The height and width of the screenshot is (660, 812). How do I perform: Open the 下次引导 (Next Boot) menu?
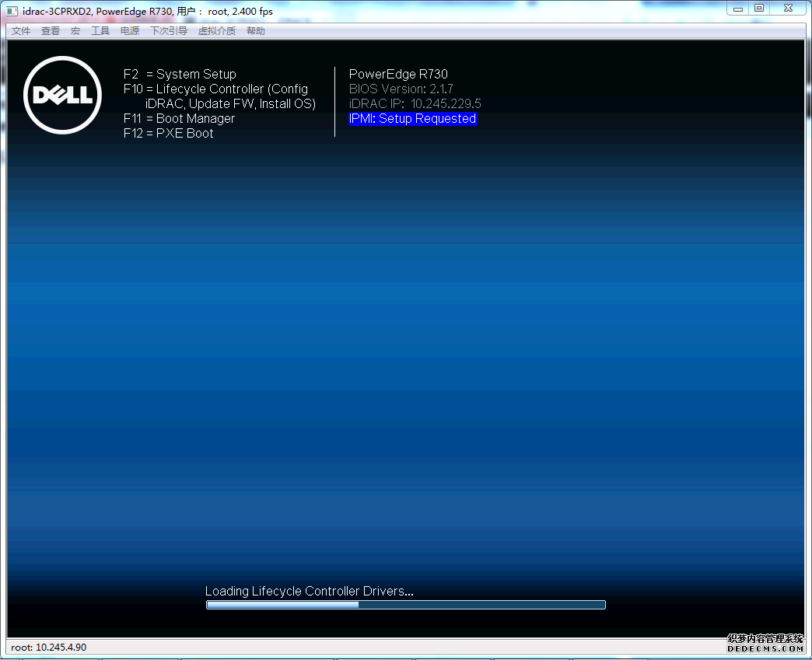pyautogui.click(x=169, y=31)
